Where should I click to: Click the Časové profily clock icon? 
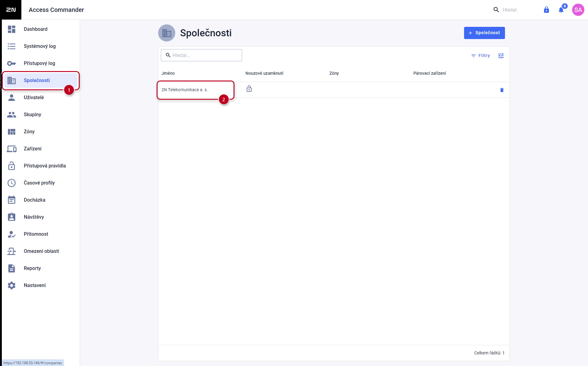point(12,183)
